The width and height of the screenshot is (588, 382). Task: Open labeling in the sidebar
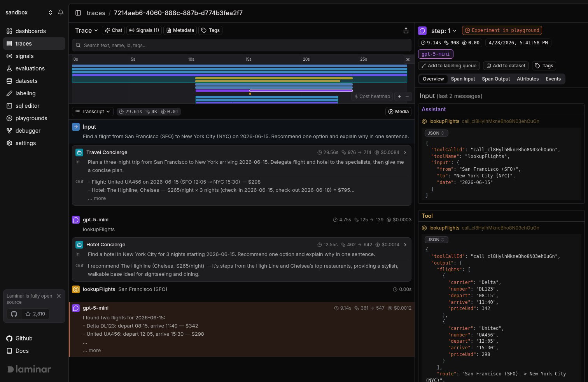tap(34, 93)
